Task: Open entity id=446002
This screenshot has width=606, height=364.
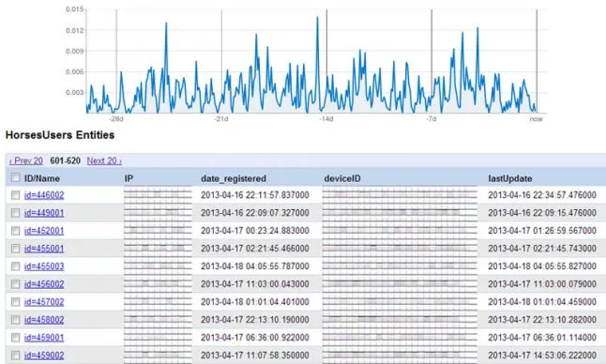Action: (44, 195)
